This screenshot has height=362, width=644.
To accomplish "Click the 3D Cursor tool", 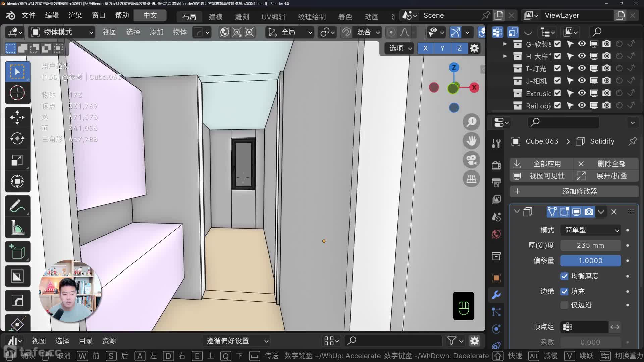I will pos(17,93).
